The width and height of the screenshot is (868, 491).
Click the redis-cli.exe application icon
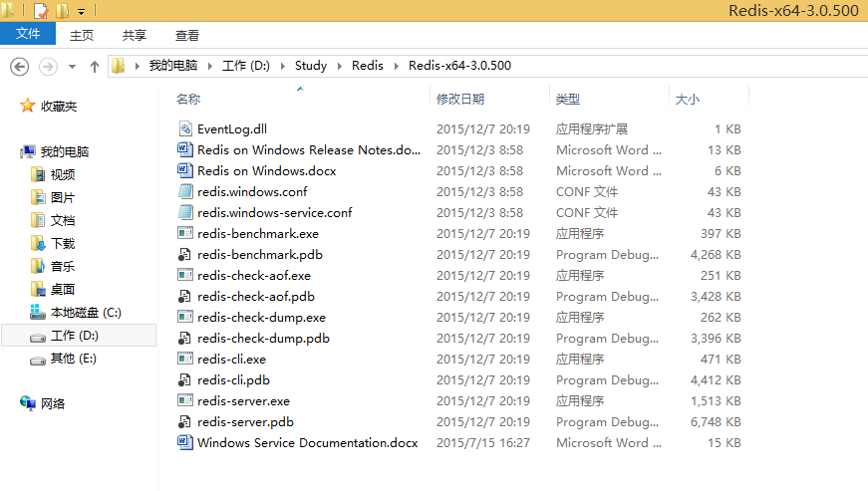tap(185, 359)
